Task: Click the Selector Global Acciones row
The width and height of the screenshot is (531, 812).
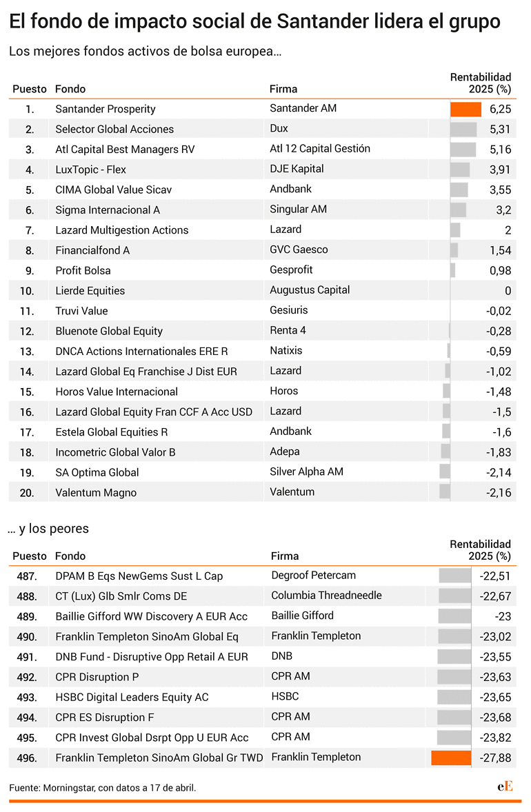Action: click(x=262, y=129)
